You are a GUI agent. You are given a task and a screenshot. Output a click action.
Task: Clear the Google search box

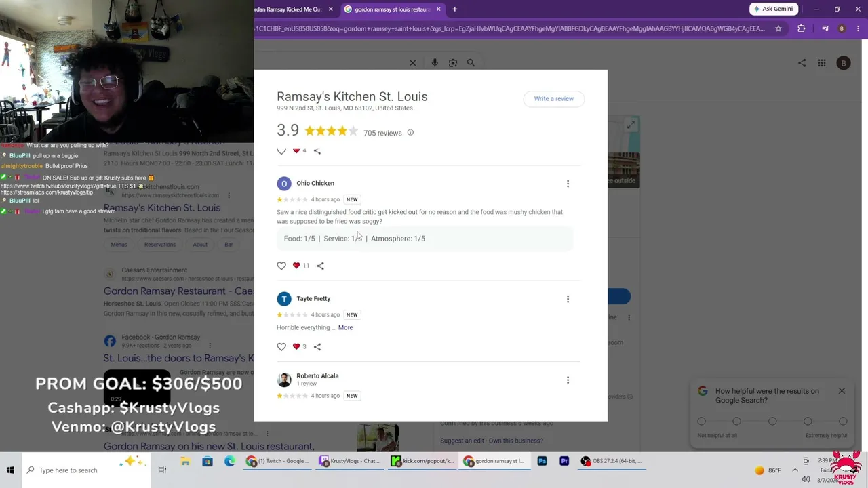click(x=412, y=63)
